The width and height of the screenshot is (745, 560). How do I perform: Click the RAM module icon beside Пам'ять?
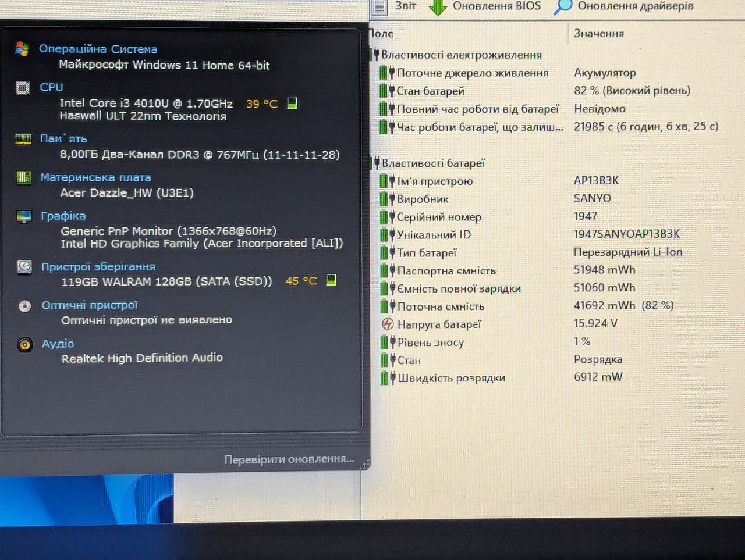pyautogui.click(x=23, y=139)
